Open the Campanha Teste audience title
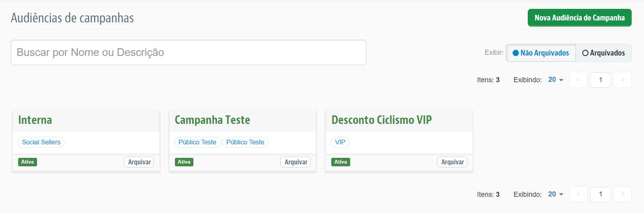Screen dimensions: 644x213 point(212,120)
